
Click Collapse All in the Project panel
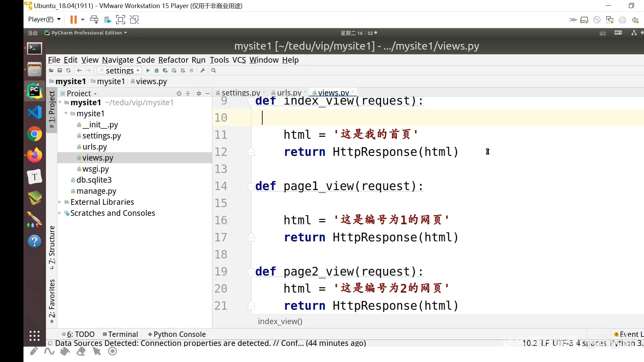[188, 94]
